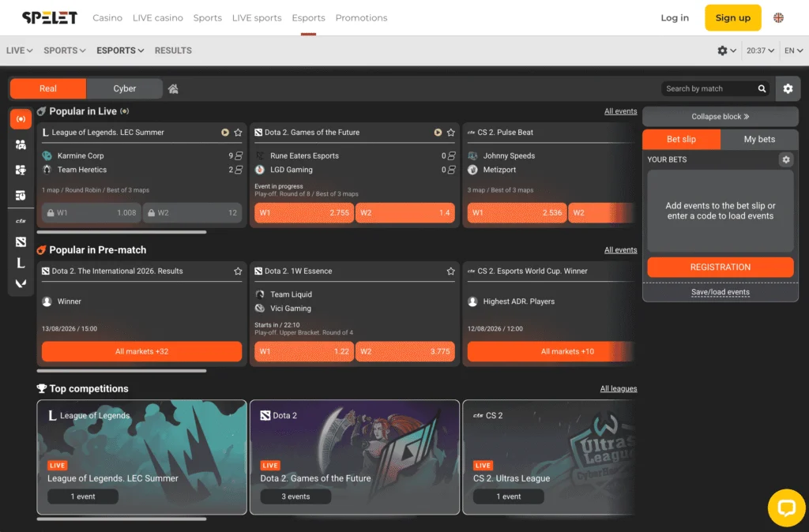Open the live chat bubble
The height and width of the screenshot is (532, 809).
tap(786, 508)
